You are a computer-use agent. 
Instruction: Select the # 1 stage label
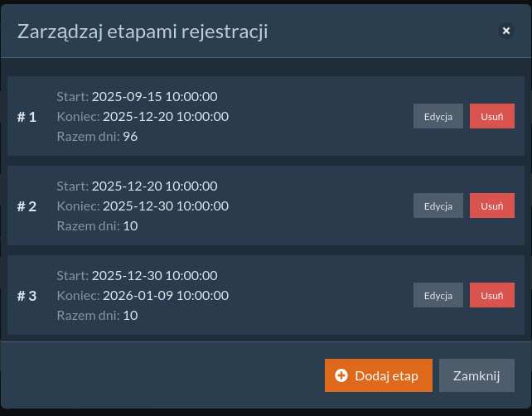[x=27, y=117]
